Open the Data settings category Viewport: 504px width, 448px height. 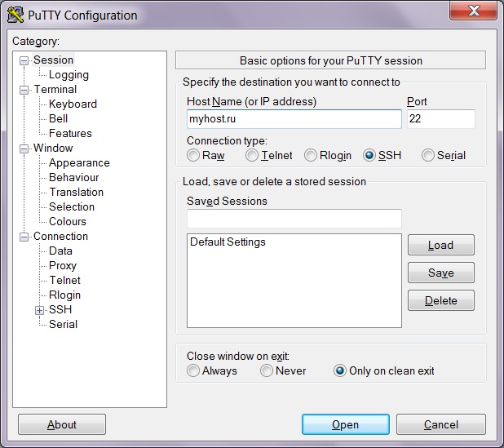[60, 251]
